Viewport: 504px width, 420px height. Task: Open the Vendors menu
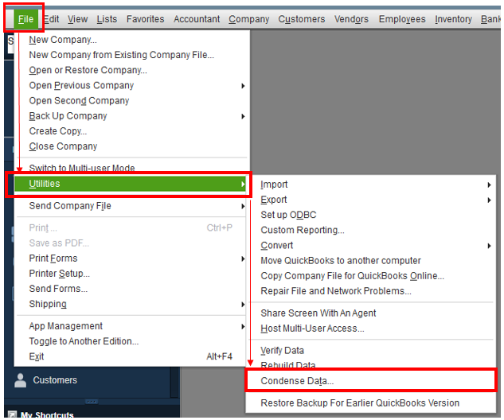click(x=351, y=19)
